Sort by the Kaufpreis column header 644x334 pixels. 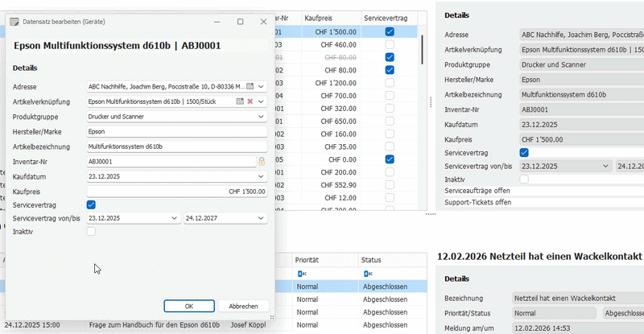331,18
